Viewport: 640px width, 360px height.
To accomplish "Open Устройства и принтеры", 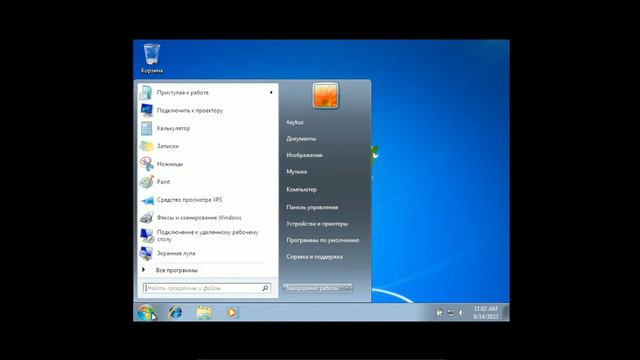I will click(317, 224).
